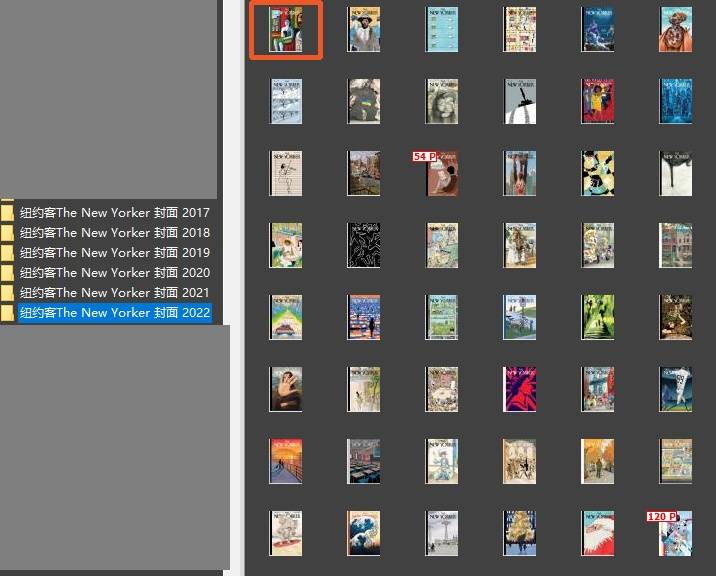The image size is (716, 576).
Task: Open the Santa Claus beard cover thumbnail
Action: pos(598,534)
